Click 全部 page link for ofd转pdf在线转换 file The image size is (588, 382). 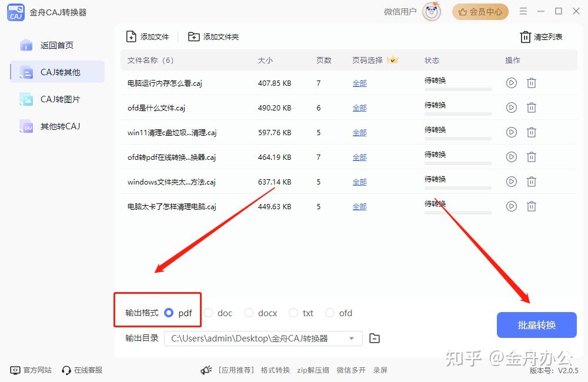click(359, 158)
